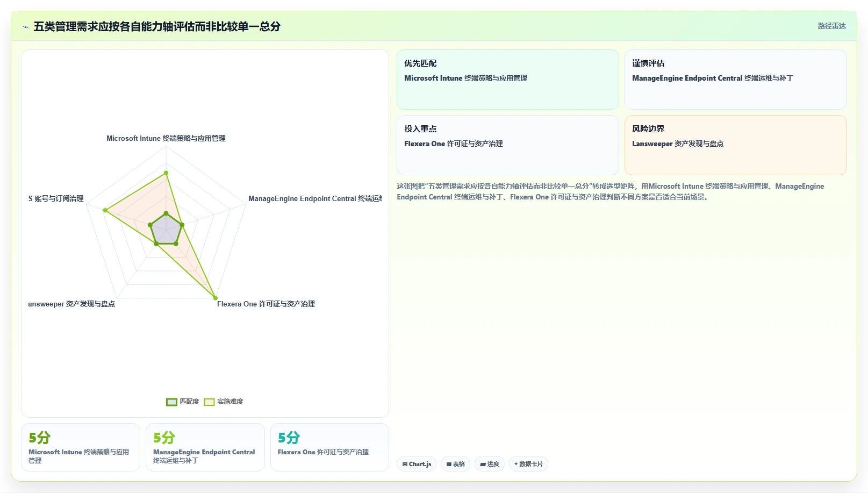The height and width of the screenshot is (493, 868).
Task: Select the 5分 Flexera One score card
Action: point(329,447)
